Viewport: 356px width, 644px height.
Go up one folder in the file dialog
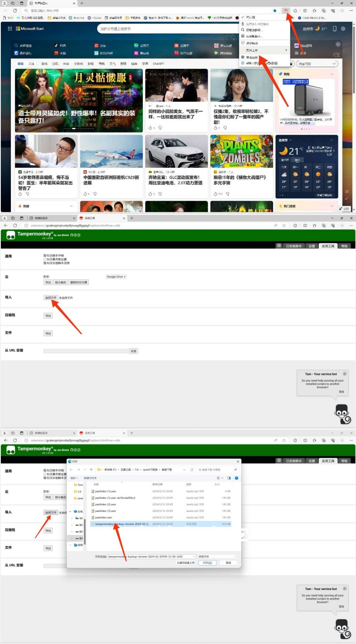click(91, 470)
